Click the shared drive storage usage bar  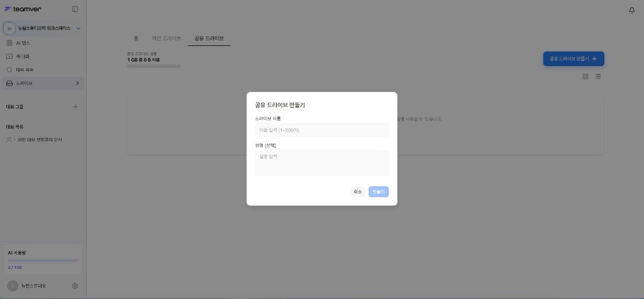(x=154, y=66)
